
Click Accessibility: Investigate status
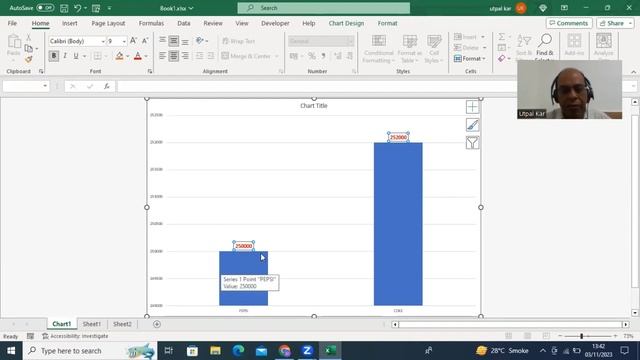[76, 336]
